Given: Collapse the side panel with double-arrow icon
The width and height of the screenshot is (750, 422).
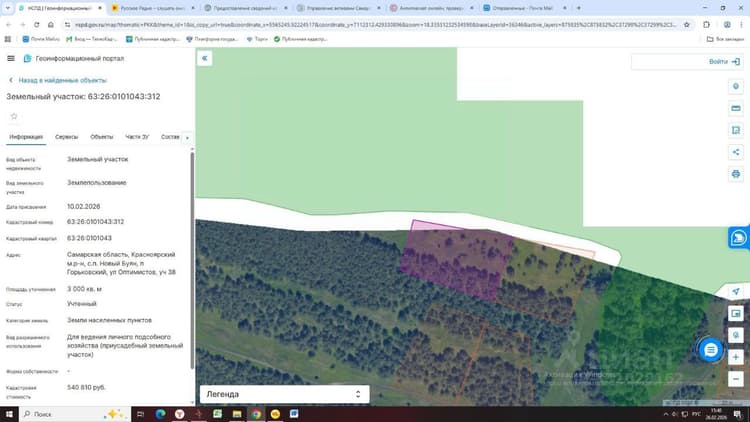Looking at the screenshot, I should pos(205,58).
